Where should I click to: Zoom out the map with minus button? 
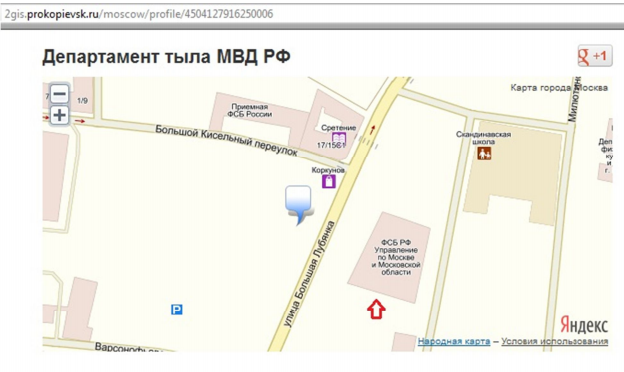tap(60, 94)
